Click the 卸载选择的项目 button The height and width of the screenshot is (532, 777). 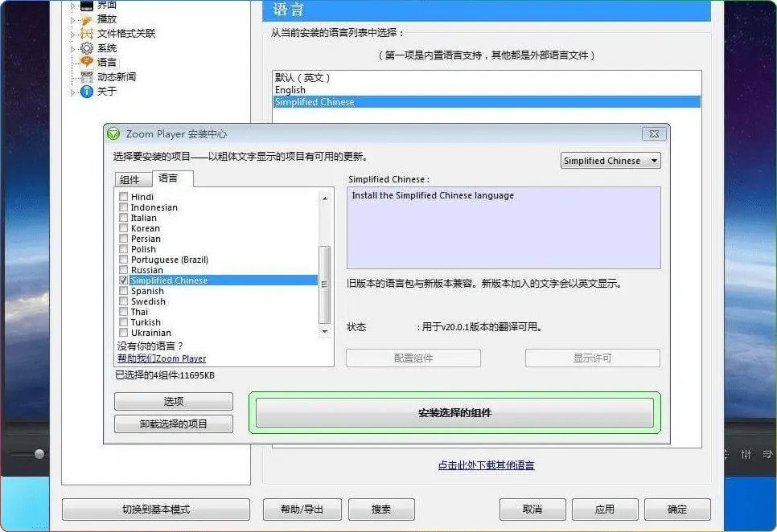(x=174, y=424)
